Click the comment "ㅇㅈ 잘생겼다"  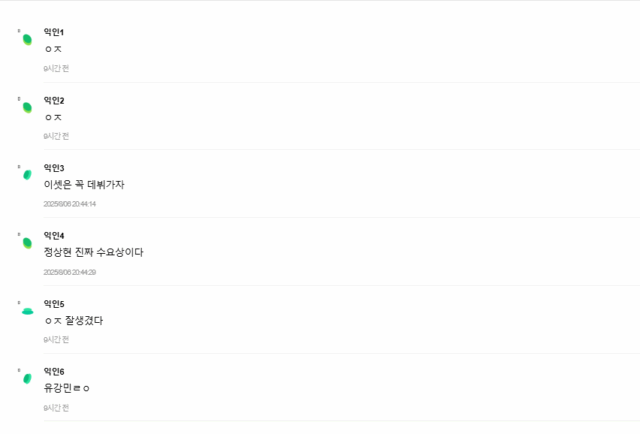click(x=74, y=321)
